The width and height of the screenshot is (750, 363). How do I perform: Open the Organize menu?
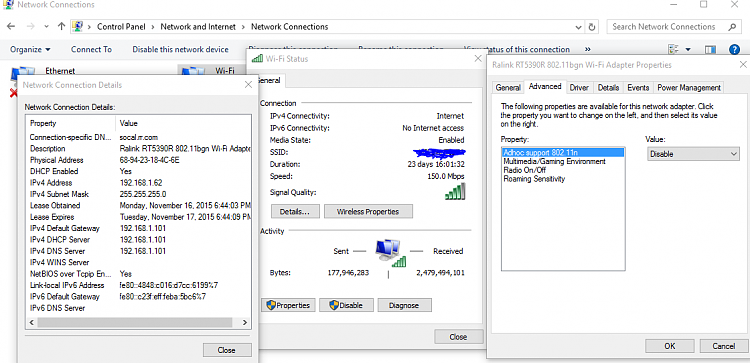[x=30, y=49]
